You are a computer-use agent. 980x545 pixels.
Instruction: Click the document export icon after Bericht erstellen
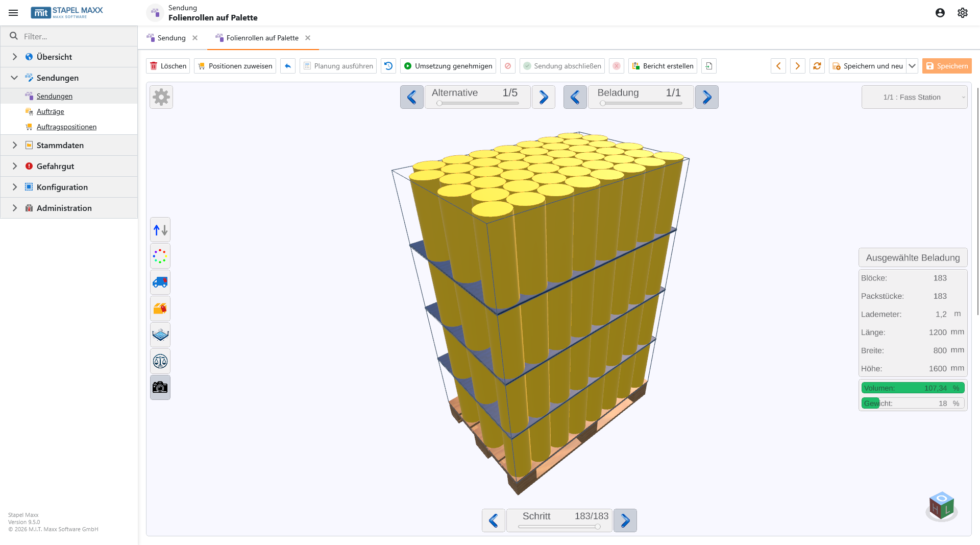(x=709, y=66)
